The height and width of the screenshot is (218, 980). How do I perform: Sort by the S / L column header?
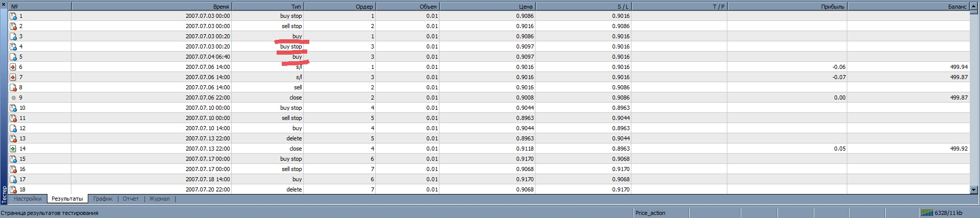click(583, 7)
